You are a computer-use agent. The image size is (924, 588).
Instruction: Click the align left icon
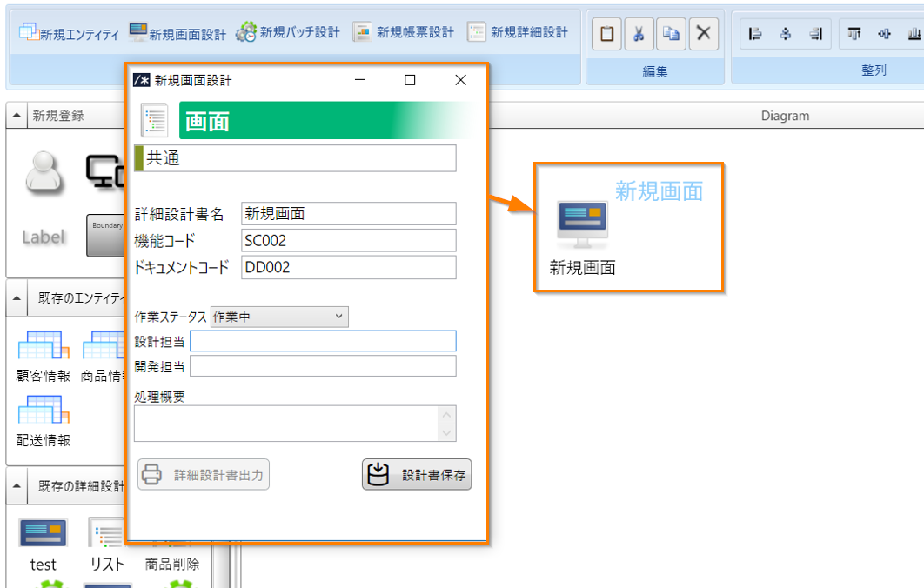point(755,34)
